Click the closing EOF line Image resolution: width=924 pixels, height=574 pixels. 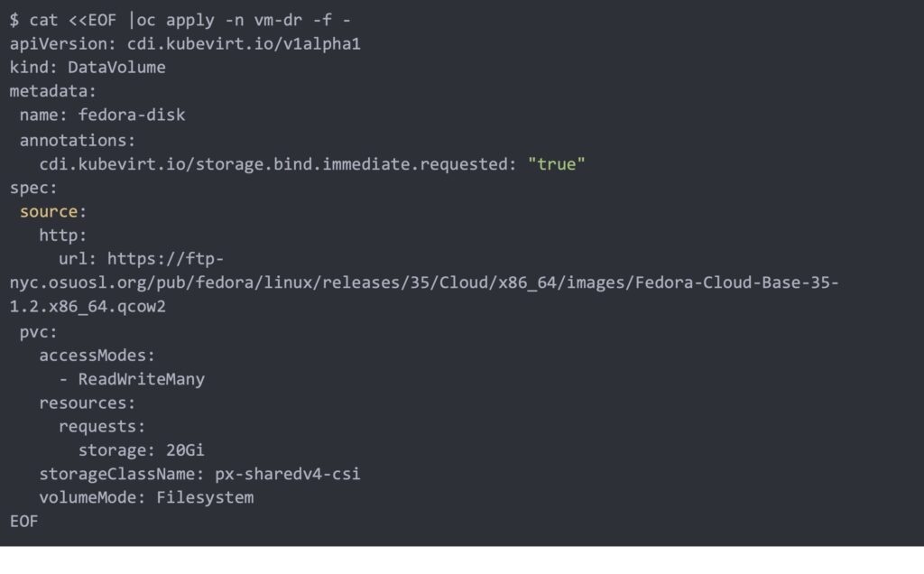pos(24,521)
